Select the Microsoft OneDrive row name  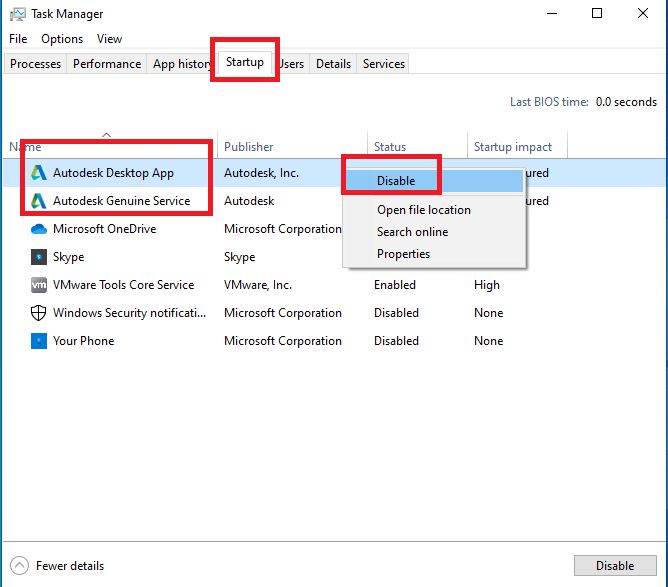point(105,229)
